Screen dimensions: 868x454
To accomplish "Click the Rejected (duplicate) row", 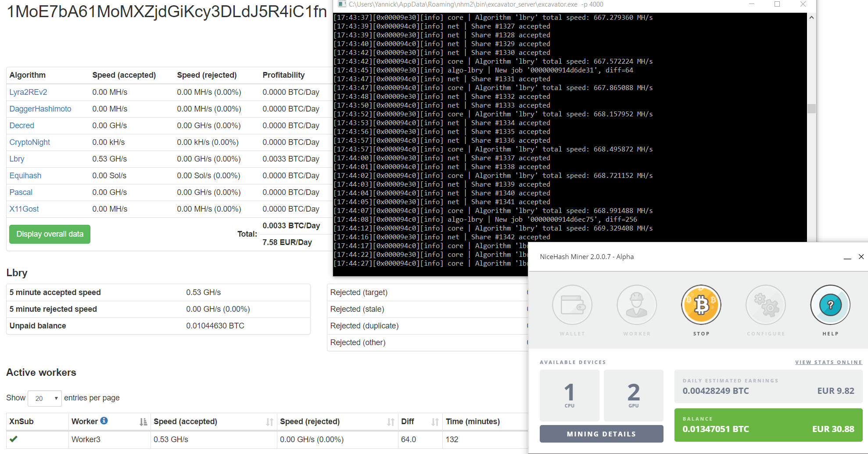I will (427, 326).
